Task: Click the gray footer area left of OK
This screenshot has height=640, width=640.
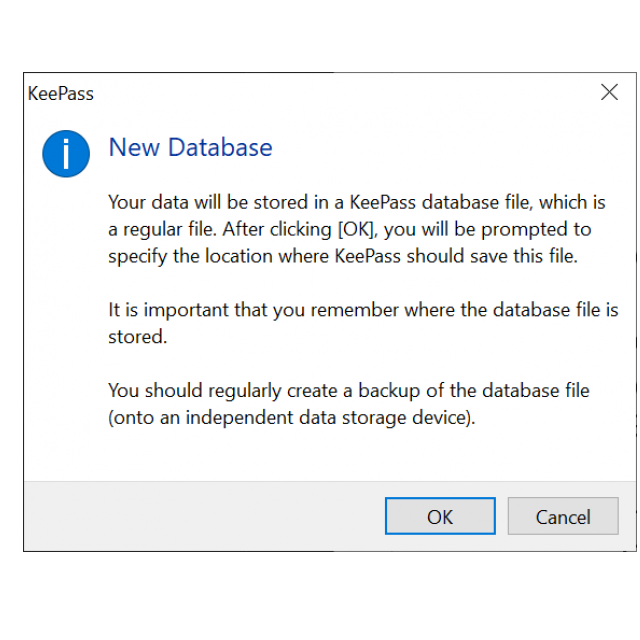Action: (204, 516)
